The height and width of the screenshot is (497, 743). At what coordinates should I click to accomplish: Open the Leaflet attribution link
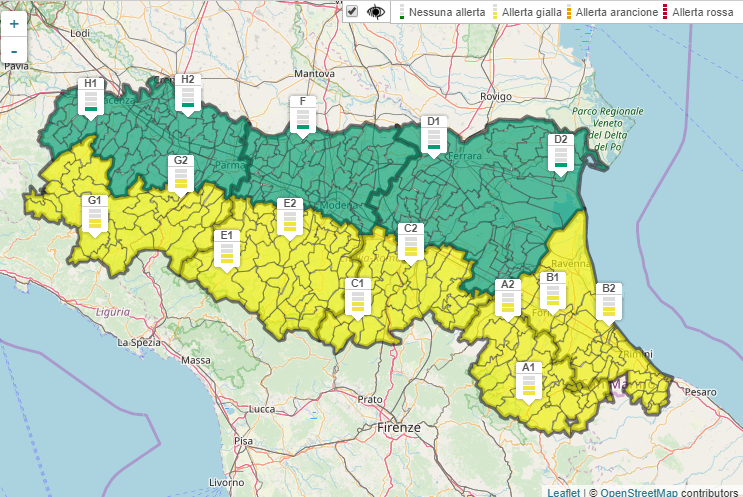[x=564, y=491]
